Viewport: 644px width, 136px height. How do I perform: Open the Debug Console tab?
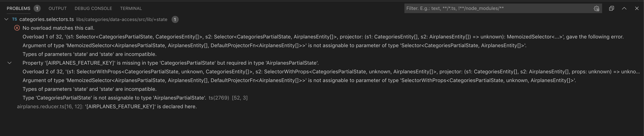click(x=93, y=9)
